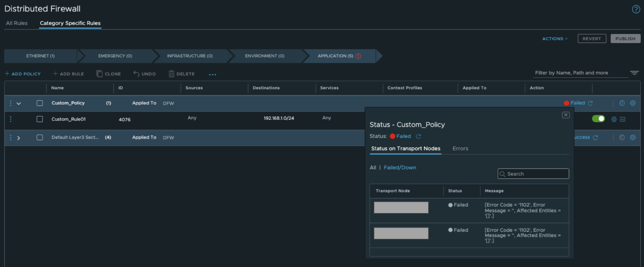Click the clock icon on Custom_Policy row
This screenshot has width=644, height=267.
(622, 103)
